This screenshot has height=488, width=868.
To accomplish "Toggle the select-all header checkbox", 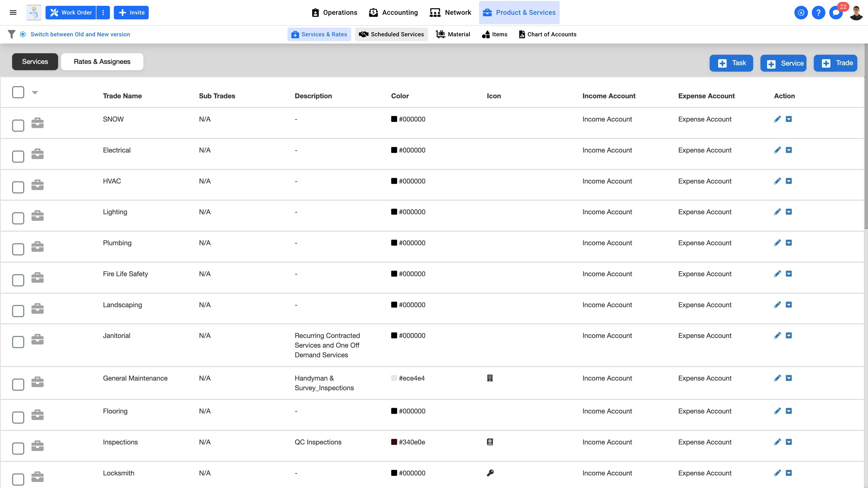I will click(18, 92).
